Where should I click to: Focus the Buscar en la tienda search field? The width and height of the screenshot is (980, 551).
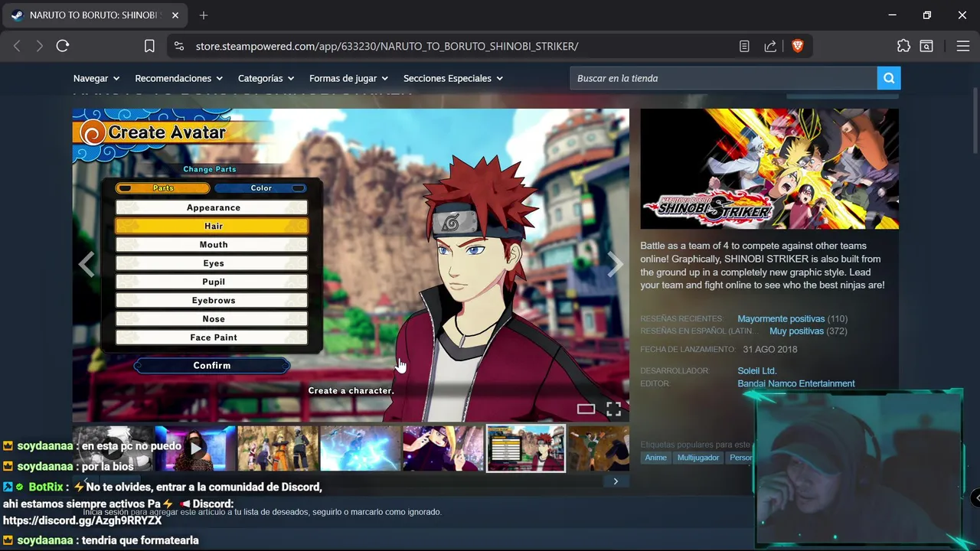pyautogui.click(x=724, y=78)
